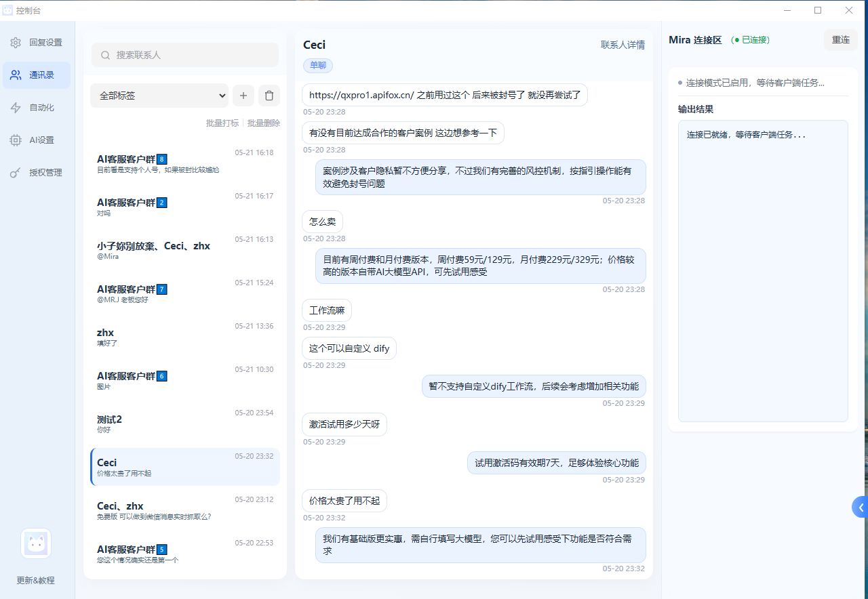Viewport: 868px width, 599px height.
Task: Open the AI客服客户群 6 conversation
Action: tap(185, 380)
